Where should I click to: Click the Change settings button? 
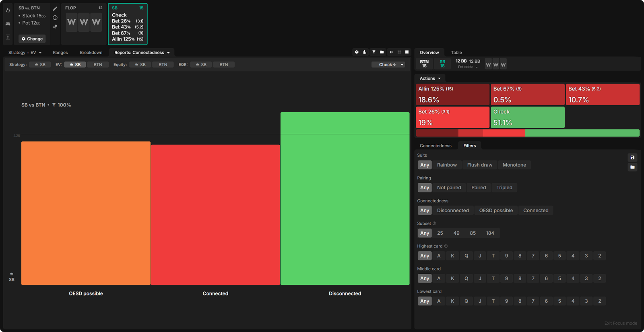(x=32, y=39)
